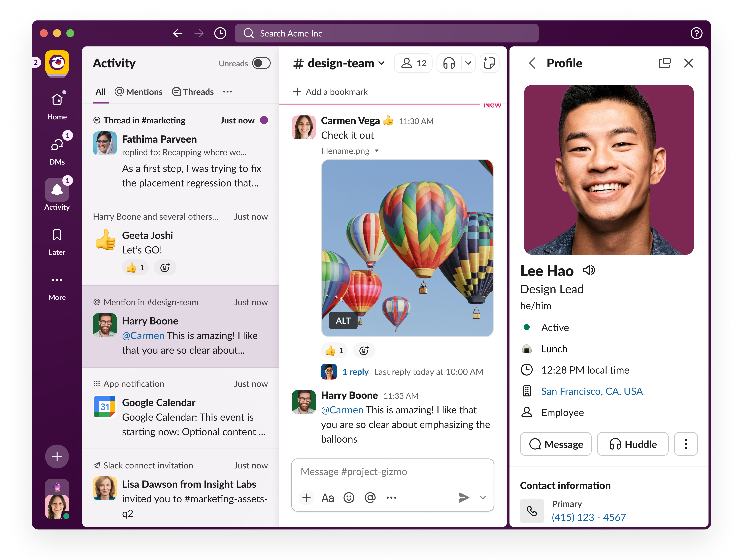The height and width of the screenshot is (560, 743).
Task: Switch to the Threads tab
Action: click(x=193, y=92)
